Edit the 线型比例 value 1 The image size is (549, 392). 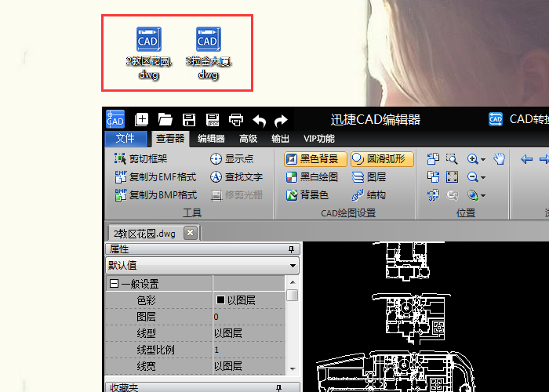(249, 350)
